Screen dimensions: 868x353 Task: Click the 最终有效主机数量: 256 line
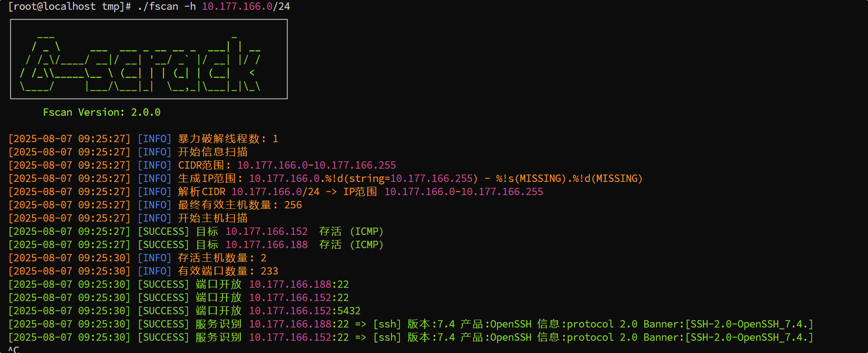click(x=155, y=205)
